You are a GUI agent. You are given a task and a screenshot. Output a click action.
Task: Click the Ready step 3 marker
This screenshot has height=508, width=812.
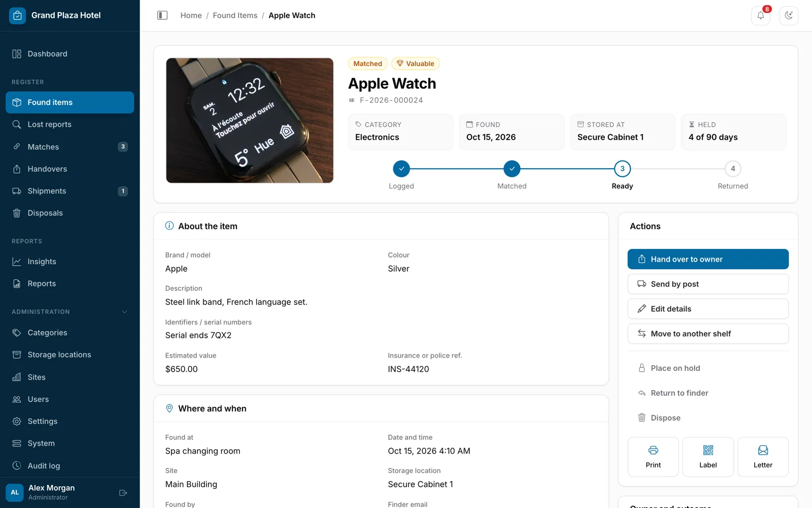[622, 169]
